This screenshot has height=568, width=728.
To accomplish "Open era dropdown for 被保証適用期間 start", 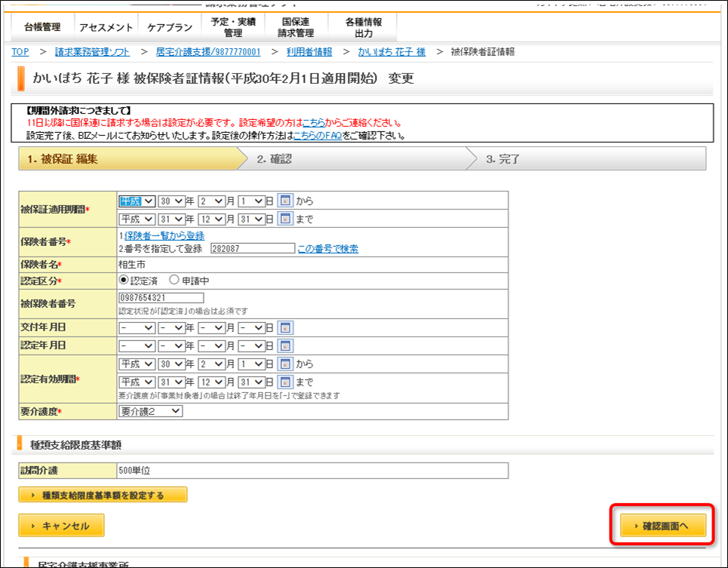I will [137, 201].
